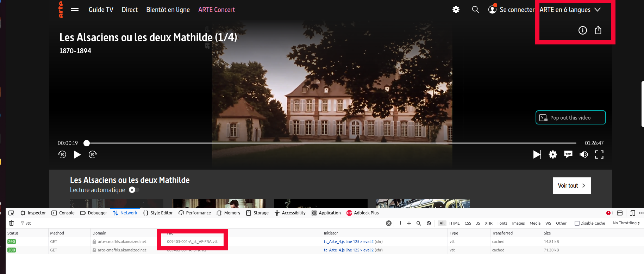Screen dimensions: 644x274
Task: Toggle the All request filter
Action: 442,223
